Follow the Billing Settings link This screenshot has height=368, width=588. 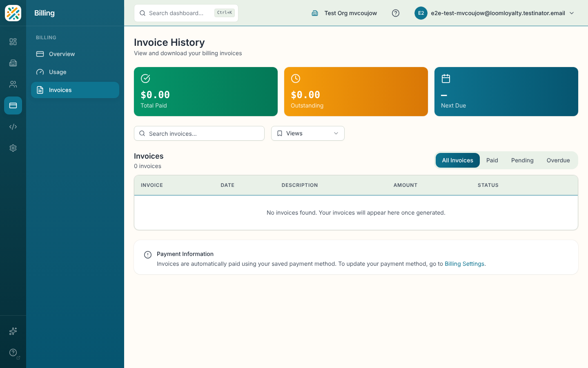(464, 264)
